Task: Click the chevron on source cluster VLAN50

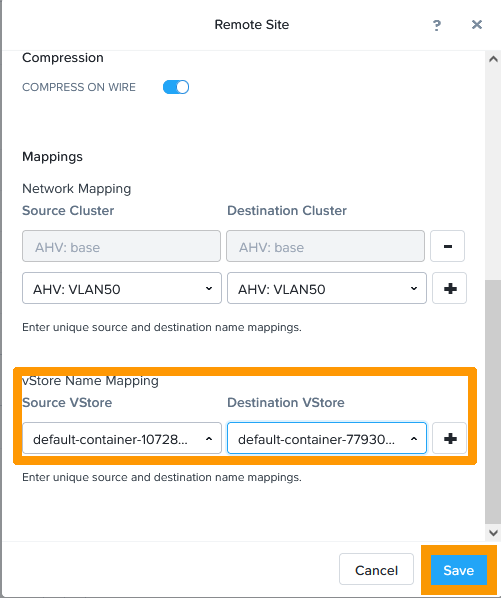Action: pyautogui.click(x=209, y=288)
